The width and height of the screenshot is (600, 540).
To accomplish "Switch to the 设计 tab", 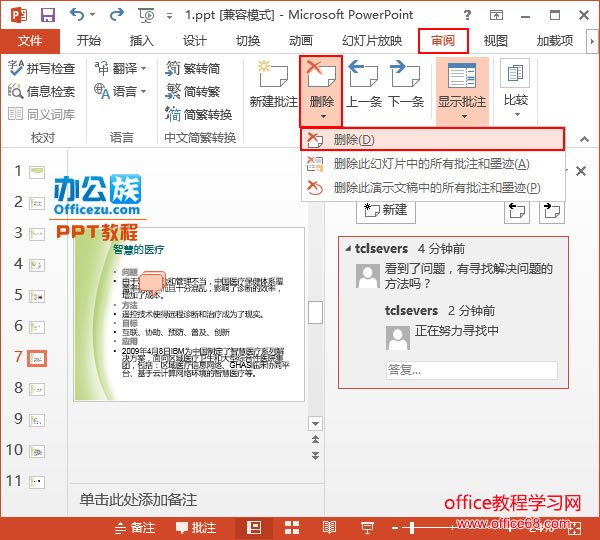I will [194, 41].
